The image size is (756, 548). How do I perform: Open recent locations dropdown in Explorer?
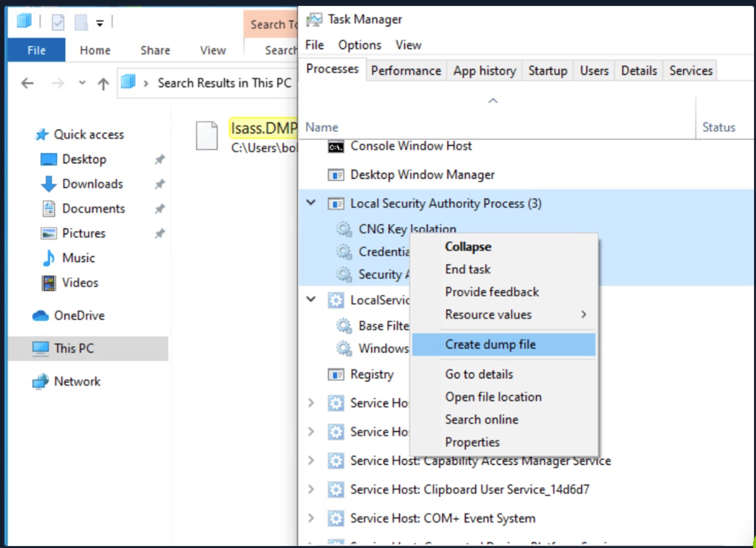[x=82, y=83]
